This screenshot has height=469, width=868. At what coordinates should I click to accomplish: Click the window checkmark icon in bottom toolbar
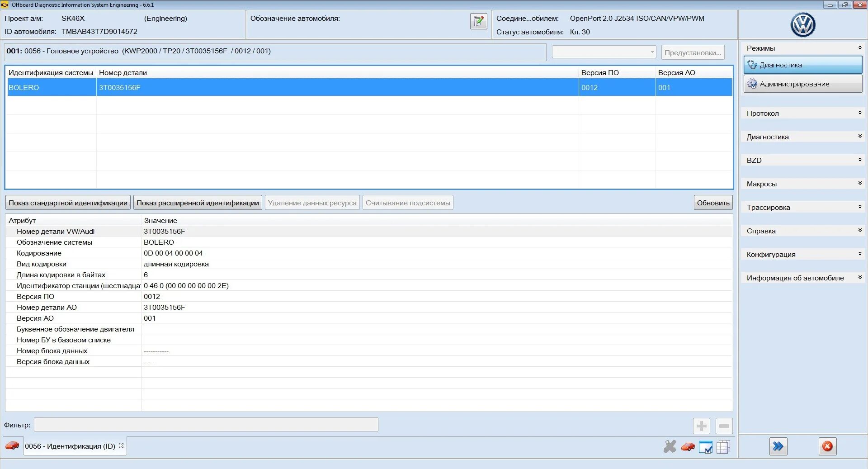706,447
